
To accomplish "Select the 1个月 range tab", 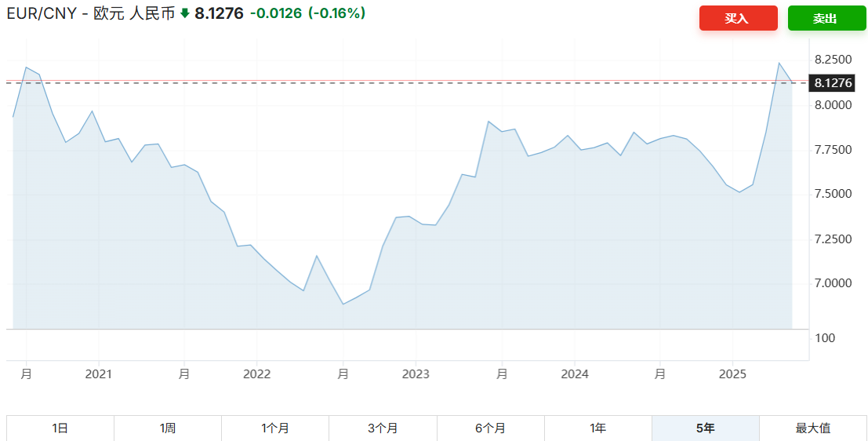I will pyautogui.click(x=275, y=428).
